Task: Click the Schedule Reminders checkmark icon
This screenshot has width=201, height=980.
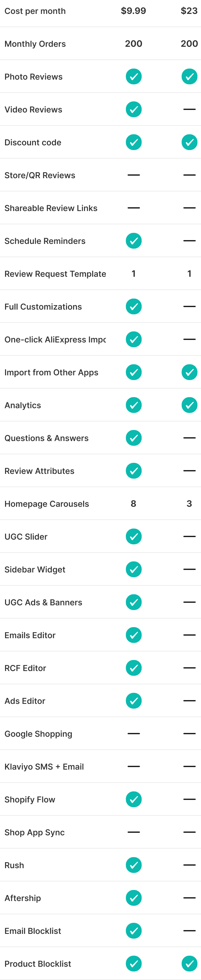Action: coord(134,241)
